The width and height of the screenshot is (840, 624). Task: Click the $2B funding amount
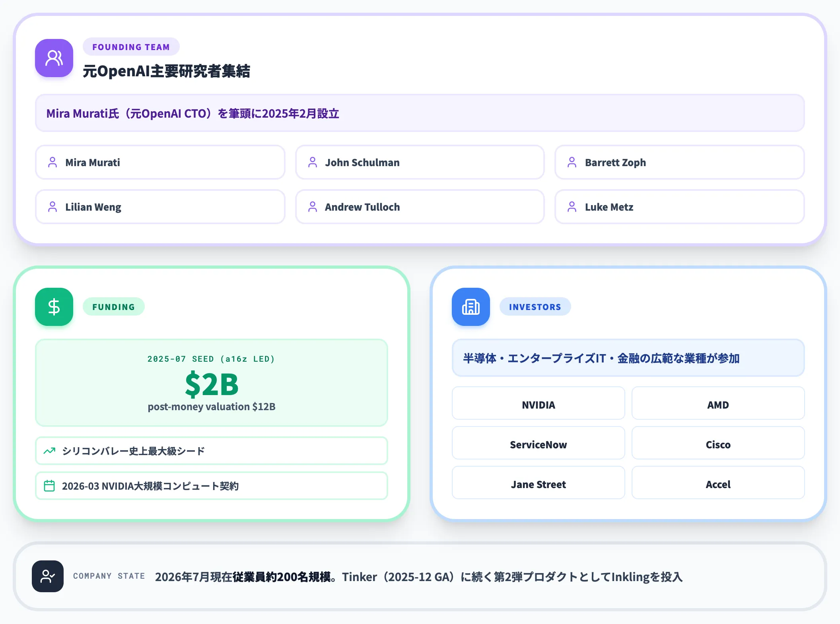click(212, 384)
